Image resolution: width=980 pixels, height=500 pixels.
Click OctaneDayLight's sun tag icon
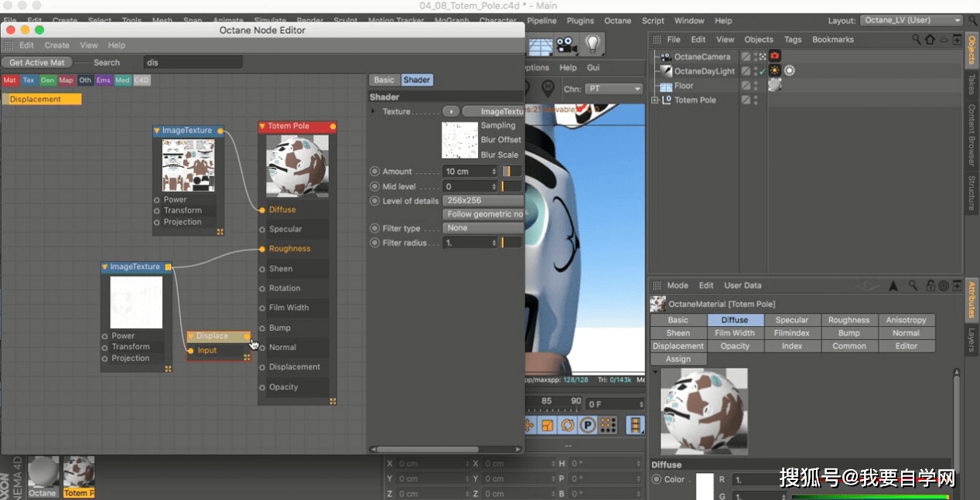point(774,70)
